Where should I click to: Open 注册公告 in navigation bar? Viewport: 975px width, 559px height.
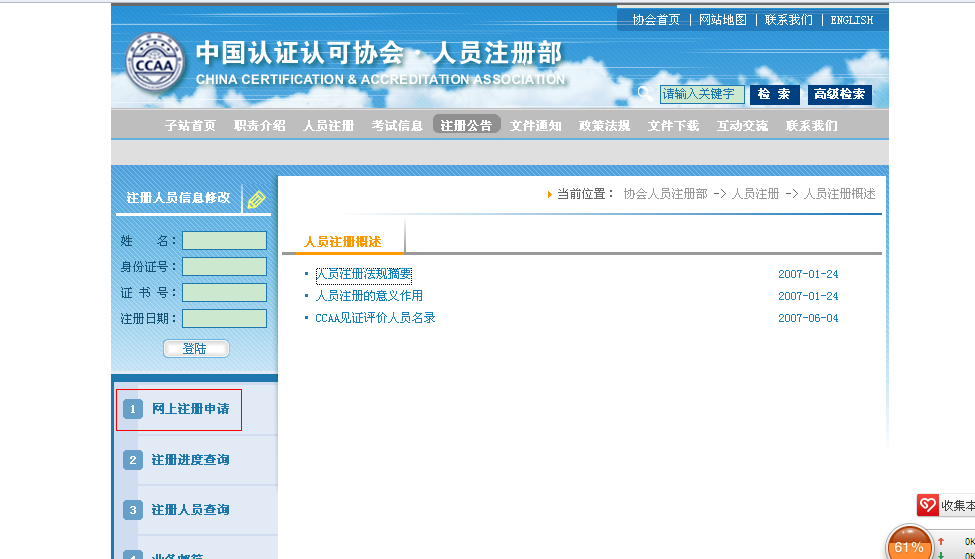(466, 125)
